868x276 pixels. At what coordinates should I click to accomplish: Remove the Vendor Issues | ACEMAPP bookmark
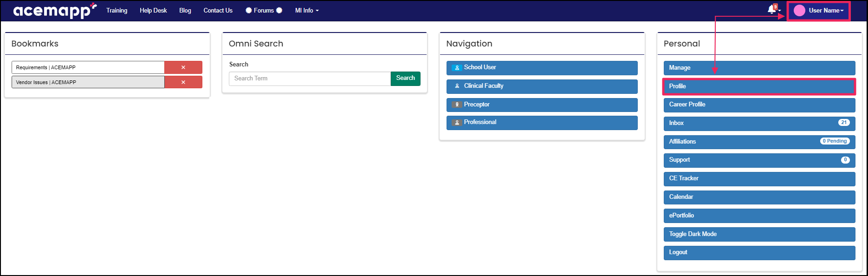click(x=183, y=82)
